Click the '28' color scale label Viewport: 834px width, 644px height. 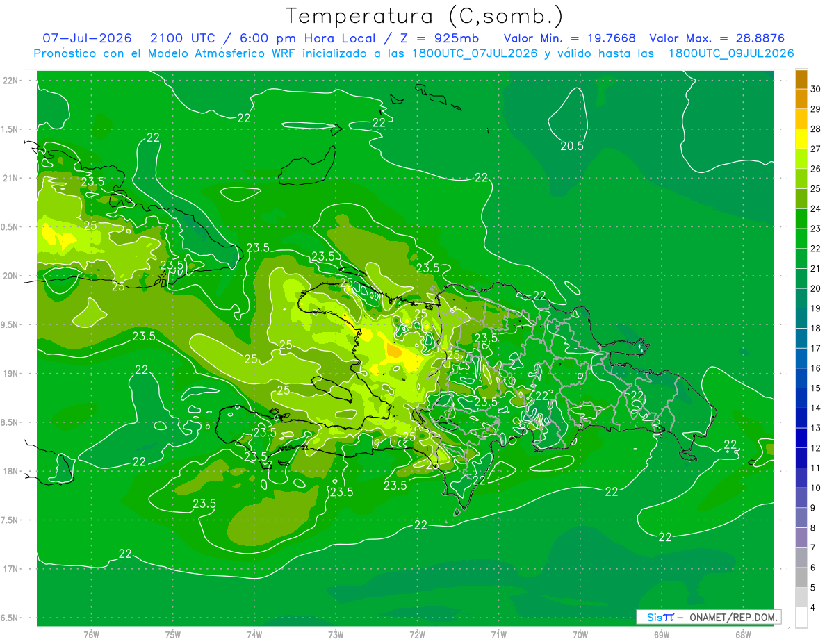point(816,129)
